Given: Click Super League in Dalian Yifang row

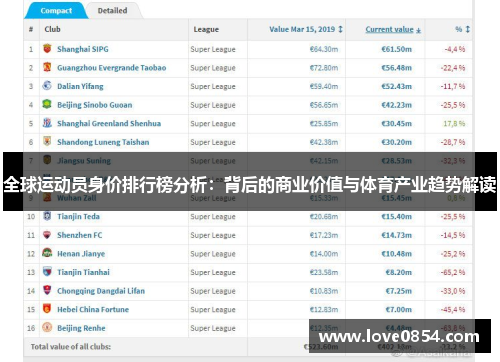Looking at the screenshot, I should coord(213,87).
